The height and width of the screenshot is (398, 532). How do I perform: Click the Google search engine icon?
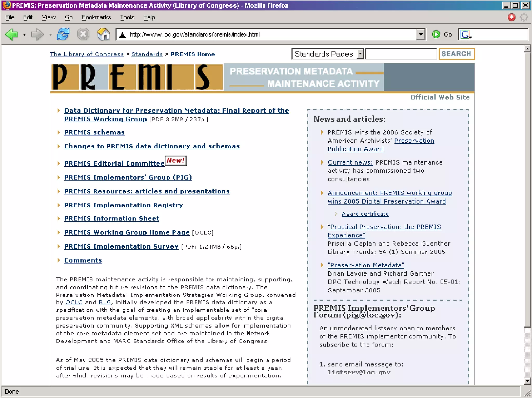click(x=466, y=34)
